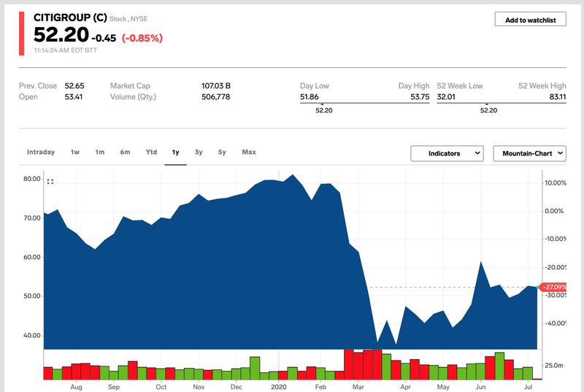Screen dimensions: 584x392
Task: Click the chart fullscreen expand icon
Action: [x=50, y=182]
